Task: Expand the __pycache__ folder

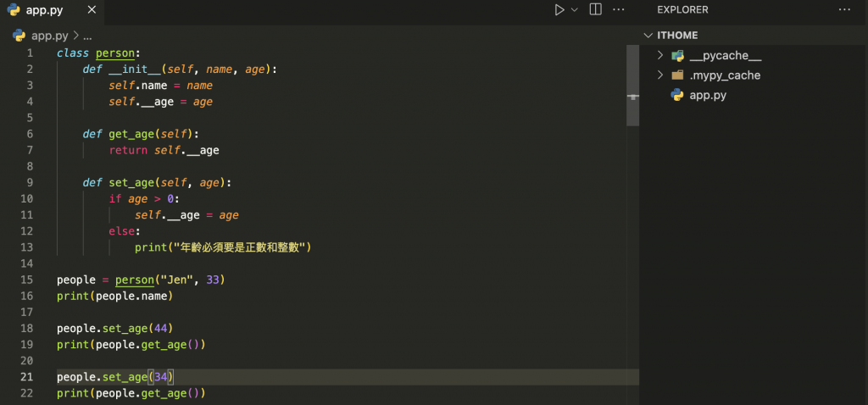Action: 659,55
